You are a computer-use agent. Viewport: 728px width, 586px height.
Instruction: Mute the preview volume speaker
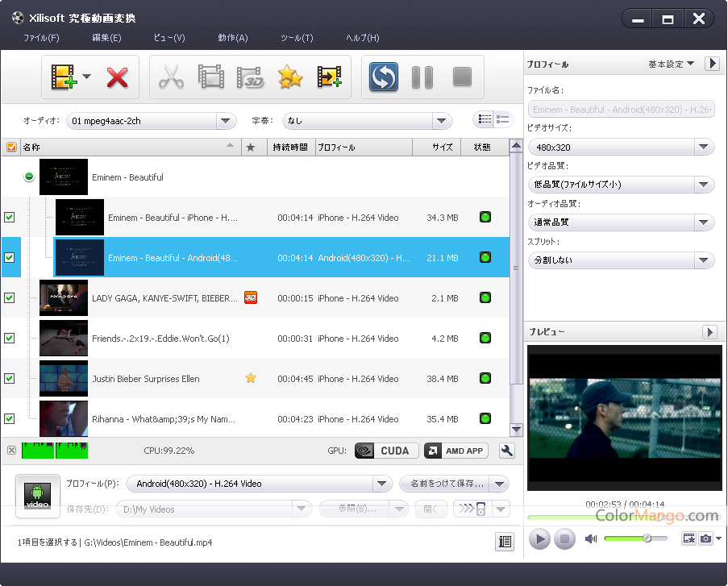pyautogui.click(x=591, y=538)
